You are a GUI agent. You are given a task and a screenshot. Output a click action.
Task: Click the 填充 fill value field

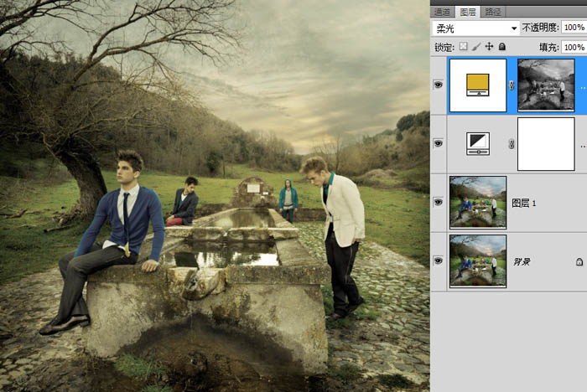574,47
